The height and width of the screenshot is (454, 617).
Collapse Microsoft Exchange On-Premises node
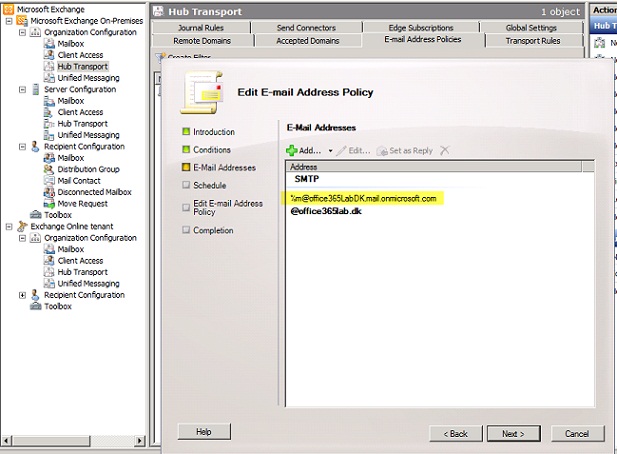[x=9, y=21]
